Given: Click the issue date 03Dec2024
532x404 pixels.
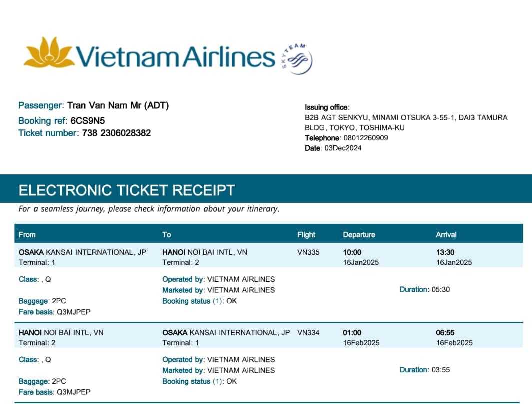Looking at the screenshot, I should click(343, 148).
